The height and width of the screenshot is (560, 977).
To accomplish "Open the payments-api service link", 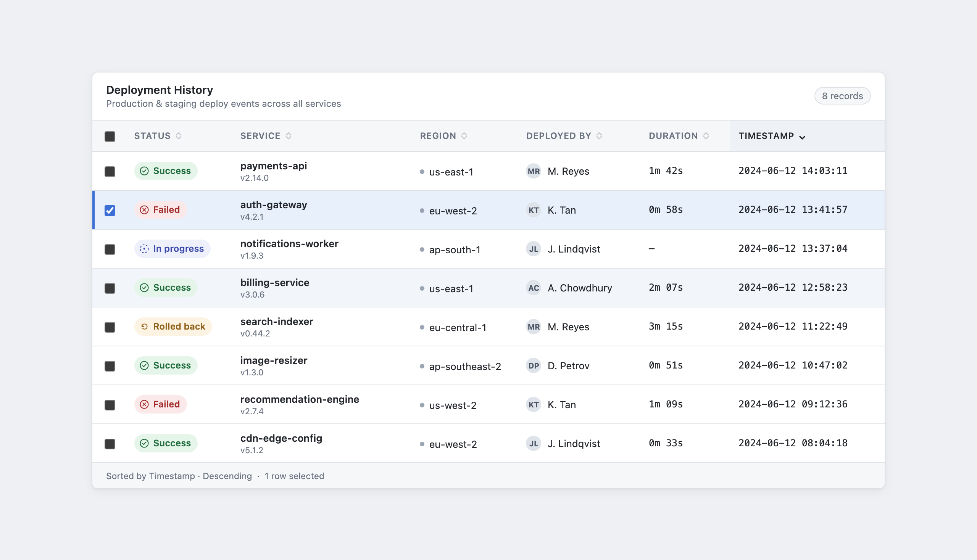I will [x=274, y=166].
